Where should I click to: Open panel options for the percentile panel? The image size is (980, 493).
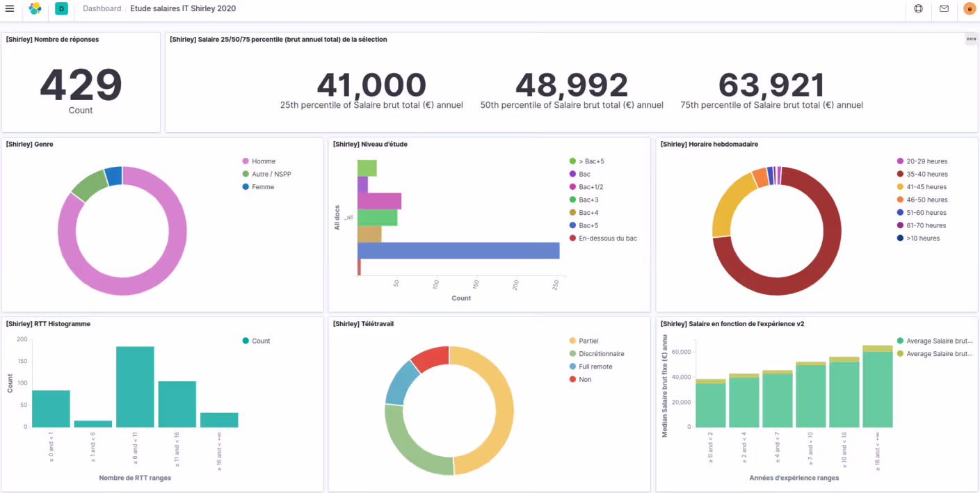[x=971, y=39]
